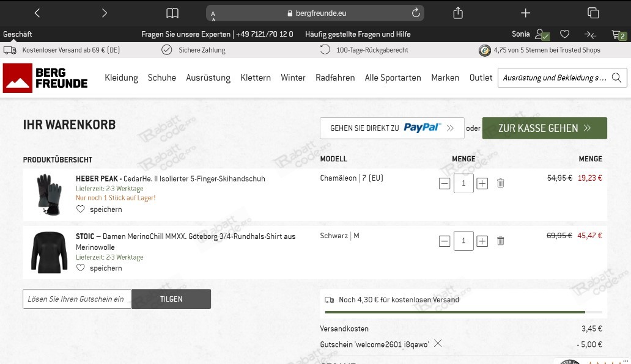
Task: Click the PayPal direct checkout button
Action: (392, 128)
